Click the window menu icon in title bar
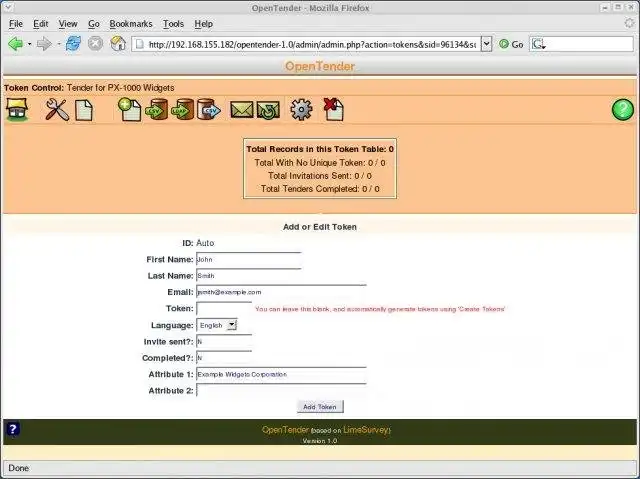The width and height of the screenshot is (640, 479). [x=8, y=7]
